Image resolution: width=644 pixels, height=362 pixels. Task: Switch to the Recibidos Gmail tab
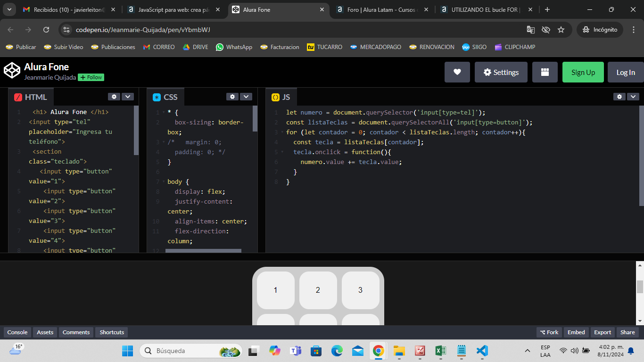(x=70, y=9)
